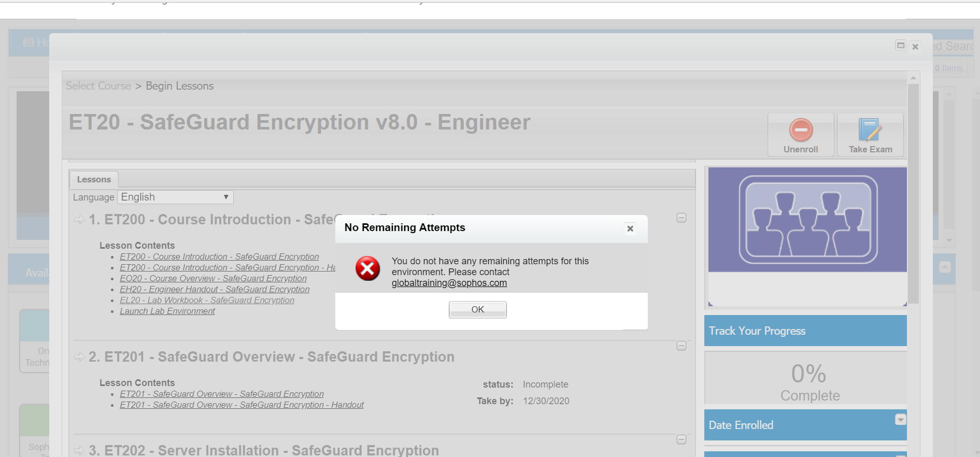Close the course lessons popup window
The height and width of the screenshot is (457, 980).
(915, 47)
